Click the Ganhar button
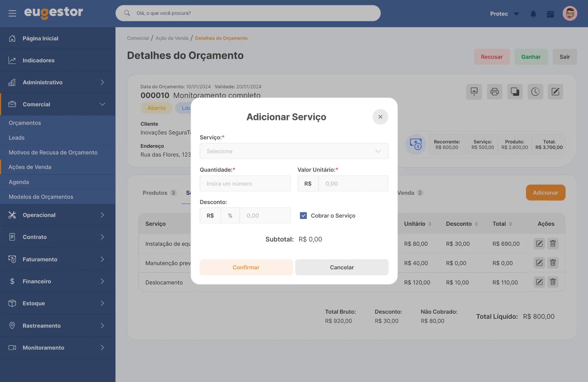Viewport: 588px width, 382px height. [531, 57]
